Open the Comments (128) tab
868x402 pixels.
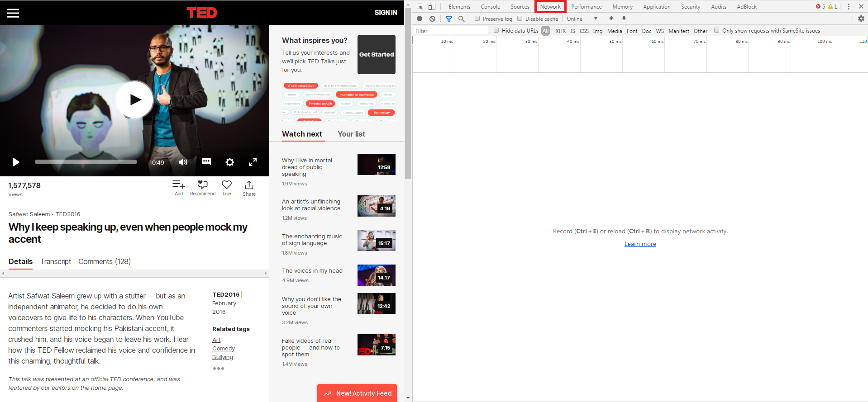105,261
